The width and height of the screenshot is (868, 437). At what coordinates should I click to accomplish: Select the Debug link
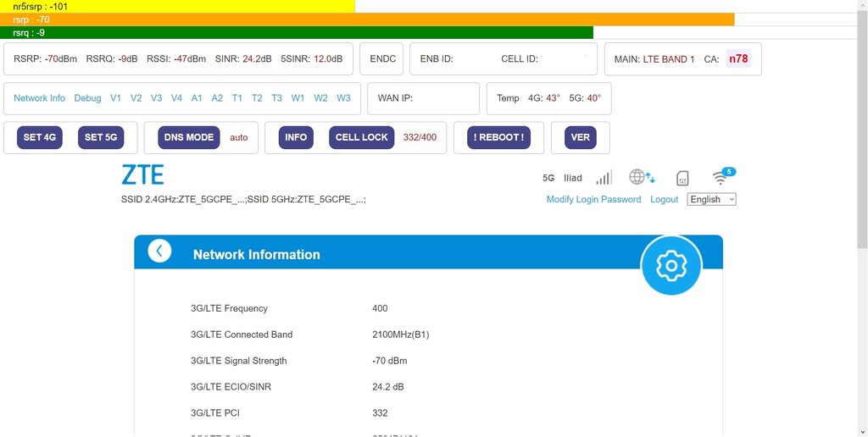click(x=87, y=98)
